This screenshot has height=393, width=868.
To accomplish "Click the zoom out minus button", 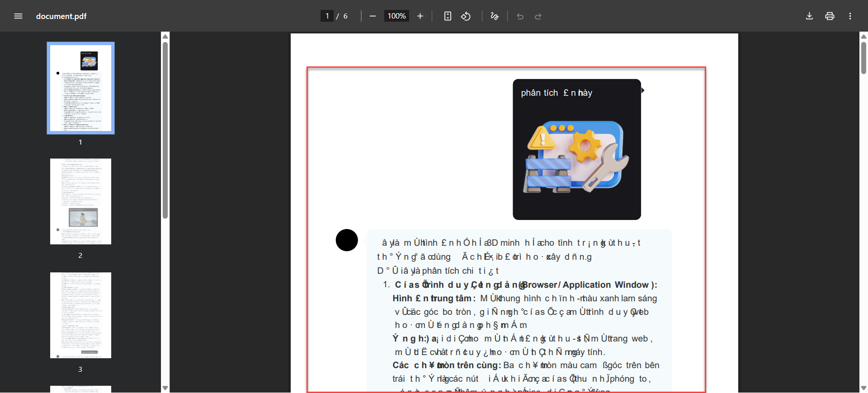I will pyautogui.click(x=373, y=16).
